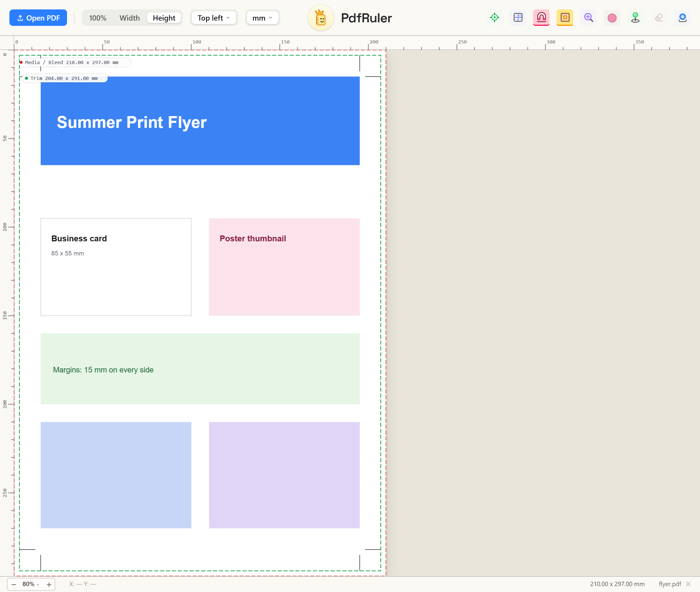The width and height of the screenshot is (700, 592).
Task: Select the Height fit option
Action: pos(164,18)
